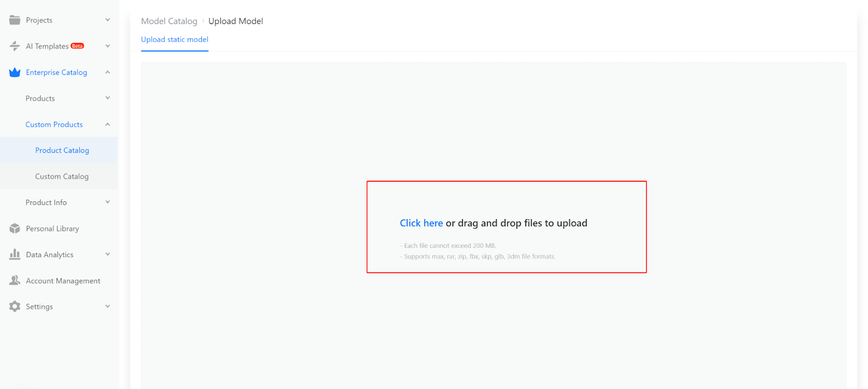This screenshot has width=868, height=389.
Task: Expand the Products submenu chevron
Action: [107, 98]
